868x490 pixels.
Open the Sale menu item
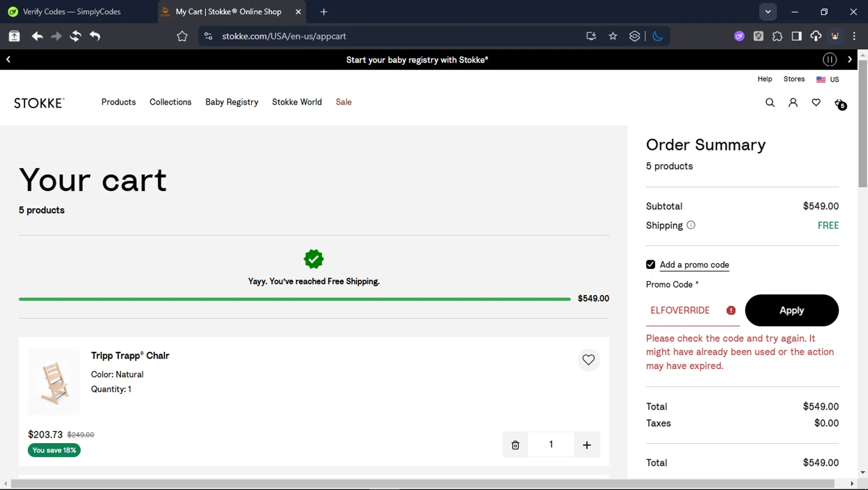[x=344, y=102]
